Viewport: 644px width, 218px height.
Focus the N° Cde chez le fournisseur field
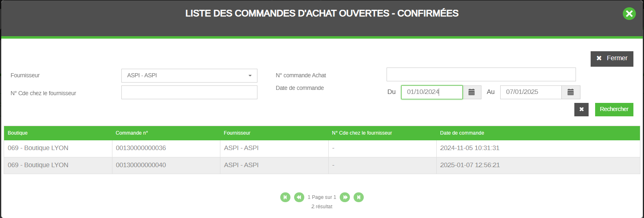(189, 92)
